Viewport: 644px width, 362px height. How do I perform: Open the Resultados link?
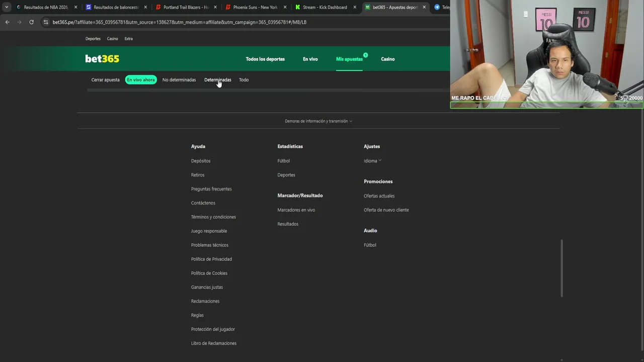(x=288, y=224)
